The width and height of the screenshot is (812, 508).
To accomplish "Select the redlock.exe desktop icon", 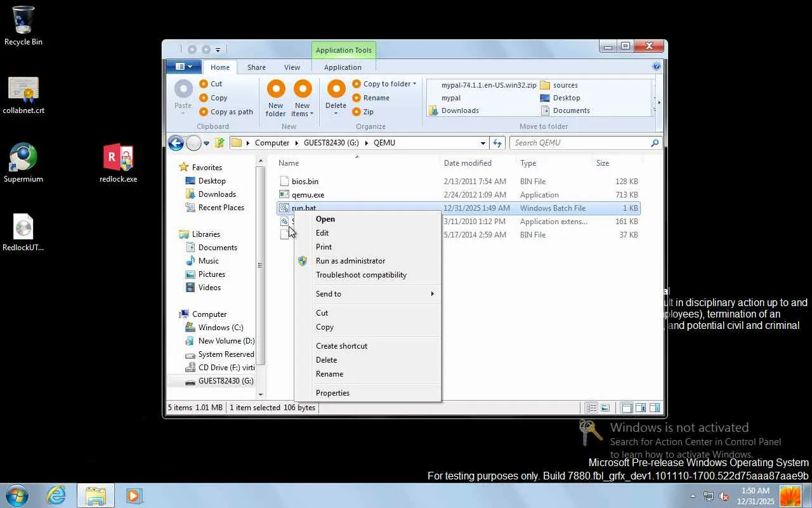I will click(118, 163).
